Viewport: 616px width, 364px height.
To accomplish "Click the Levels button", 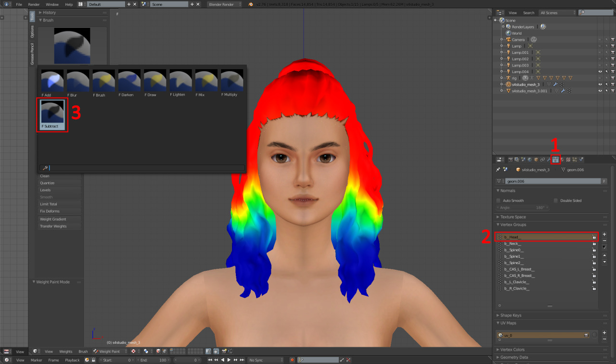I will tap(60, 190).
